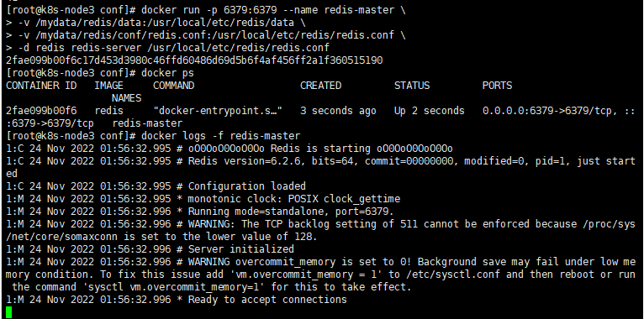Screen dimensions: 644x319
Task: Click the 'Ready to accept connections' line
Action: tap(177, 300)
